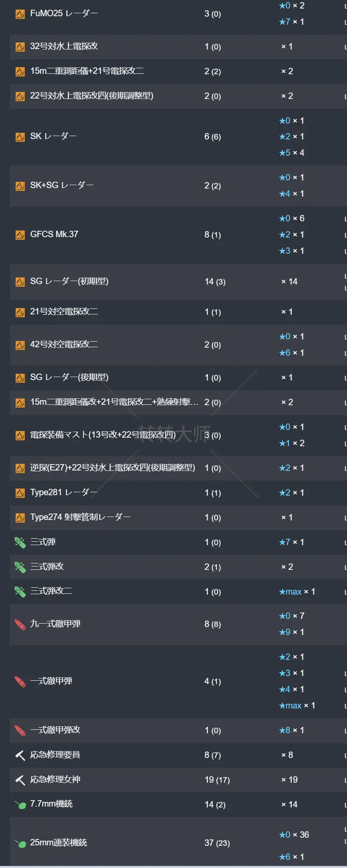Click the 25mm連装機銃 machine gun icon

click(x=20, y=842)
